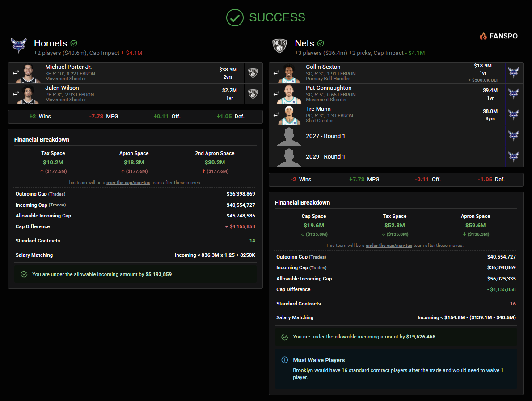Screen dimensions: 532x401
Task: Click check icon in Hornets allowable incoming notice
Action: pos(24,274)
